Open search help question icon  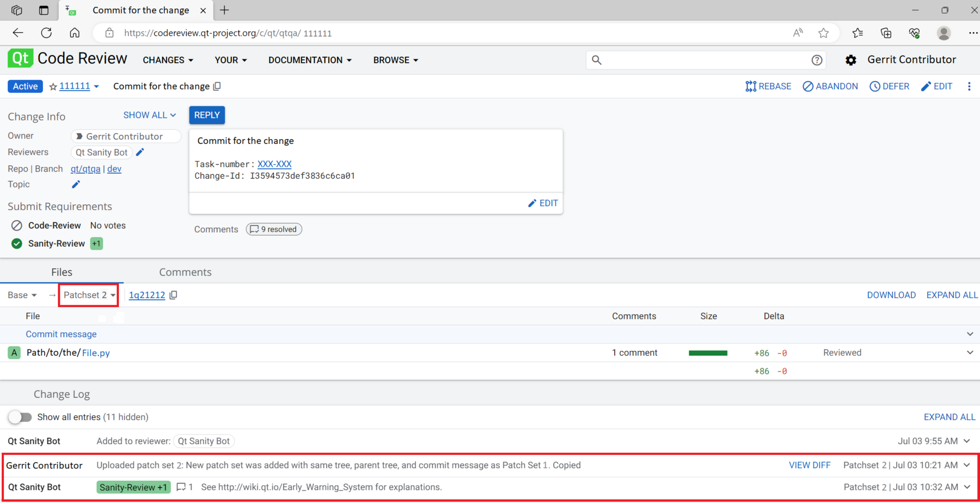(817, 60)
